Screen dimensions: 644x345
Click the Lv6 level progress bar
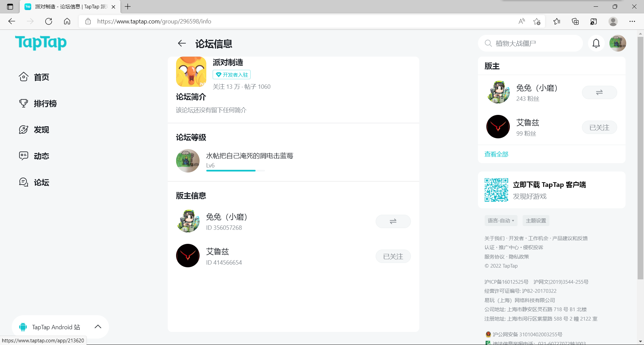coord(235,171)
